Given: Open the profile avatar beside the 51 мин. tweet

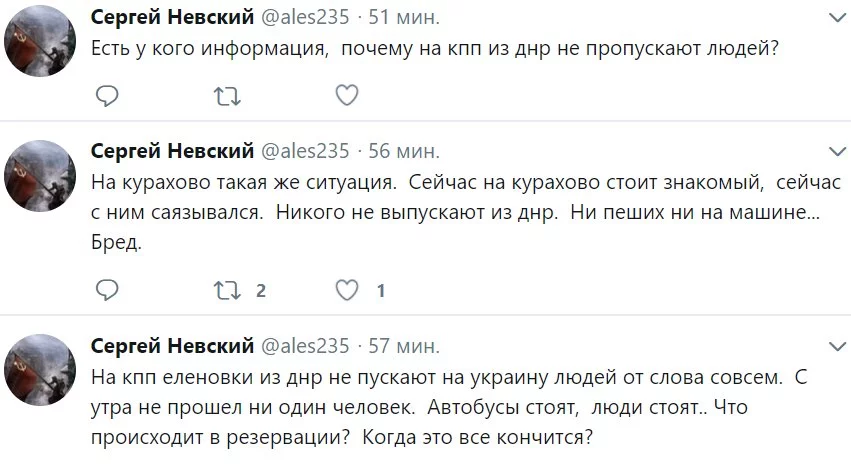Looking at the screenshot, I should [40, 41].
